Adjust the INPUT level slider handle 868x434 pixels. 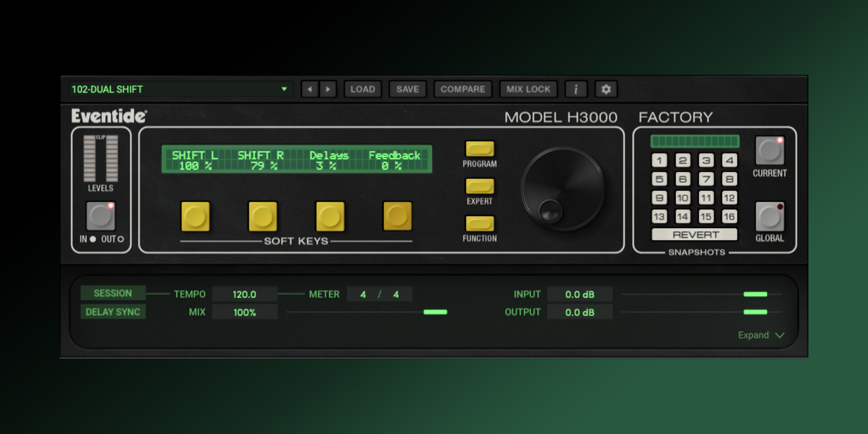point(755,294)
